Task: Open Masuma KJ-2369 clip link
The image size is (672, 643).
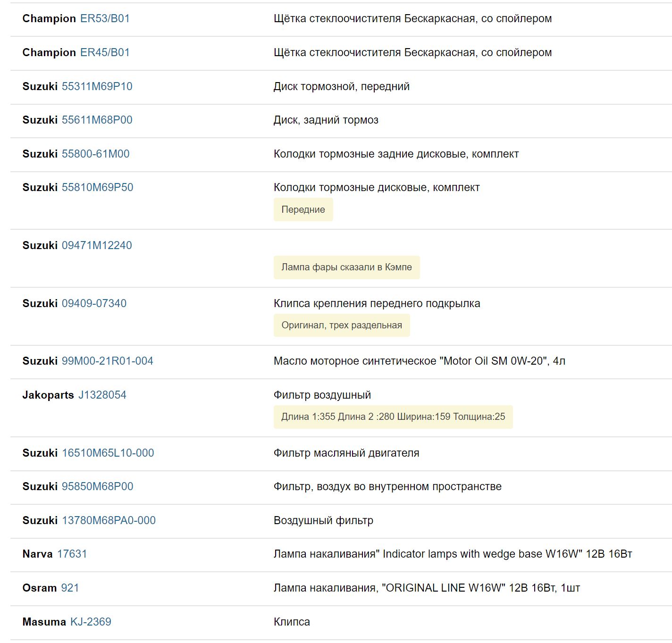Action: [x=91, y=622]
